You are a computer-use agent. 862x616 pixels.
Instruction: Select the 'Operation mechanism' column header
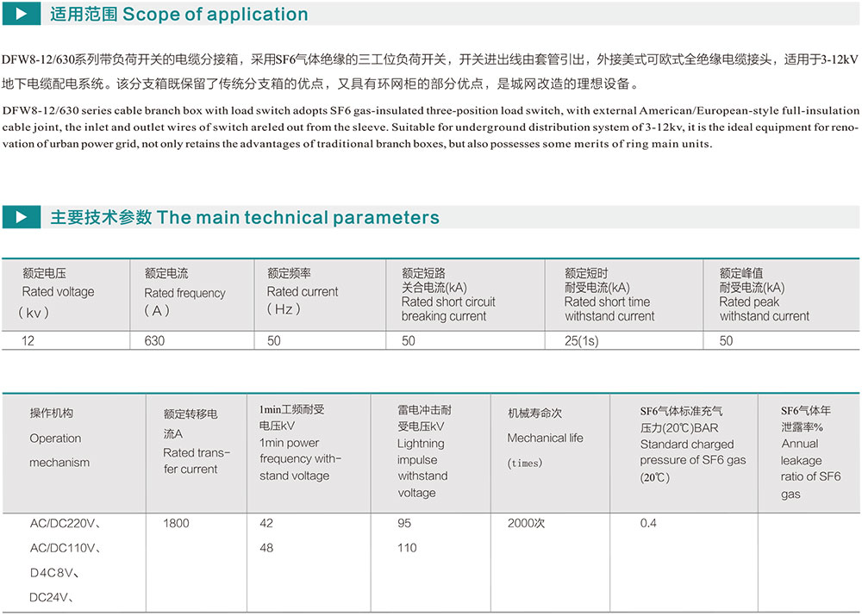click(x=59, y=438)
